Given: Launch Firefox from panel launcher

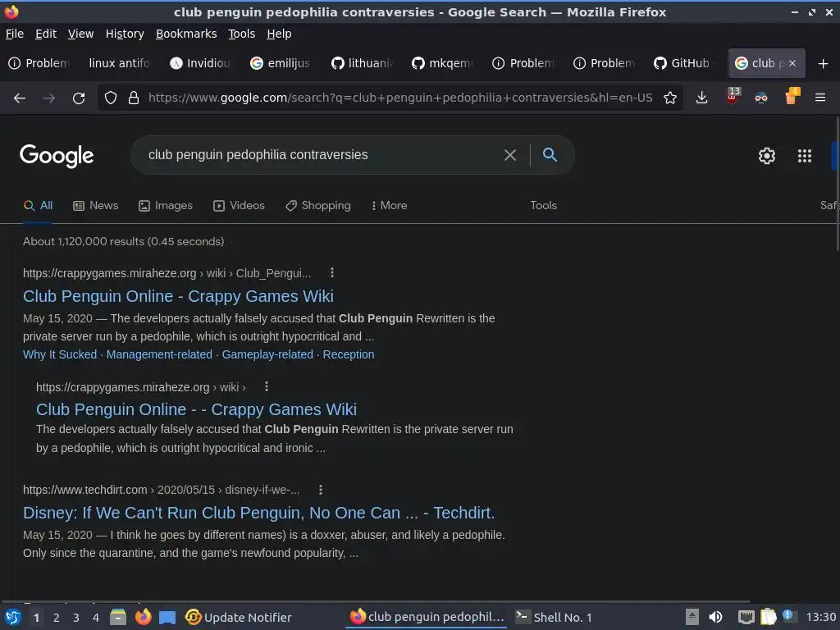Looking at the screenshot, I should [143, 617].
